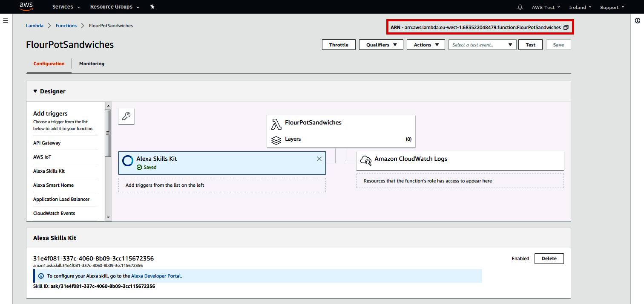Viewport: 644px width, 304px height.
Task: Open the Services menu
Action: point(66,7)
